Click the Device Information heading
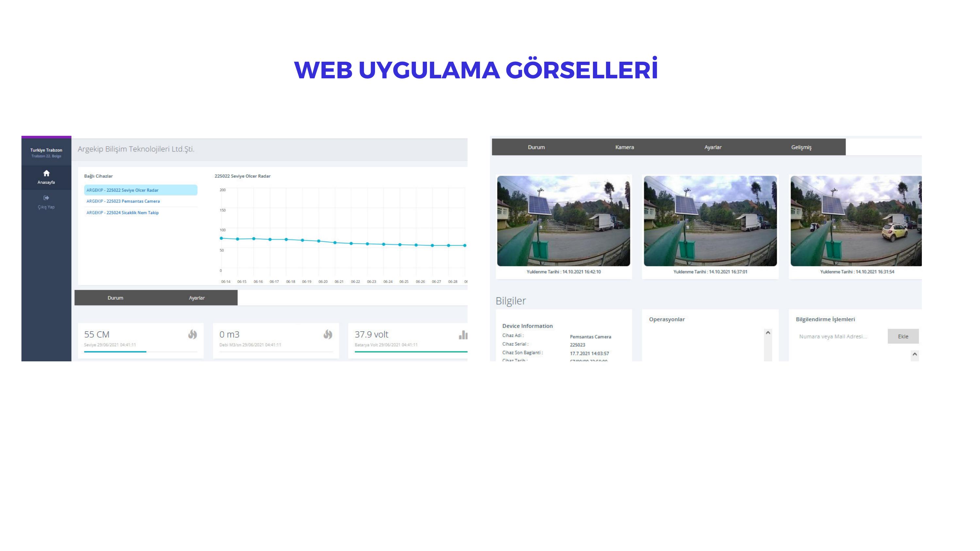The image size is (980, 551). (x=527, y=326)
